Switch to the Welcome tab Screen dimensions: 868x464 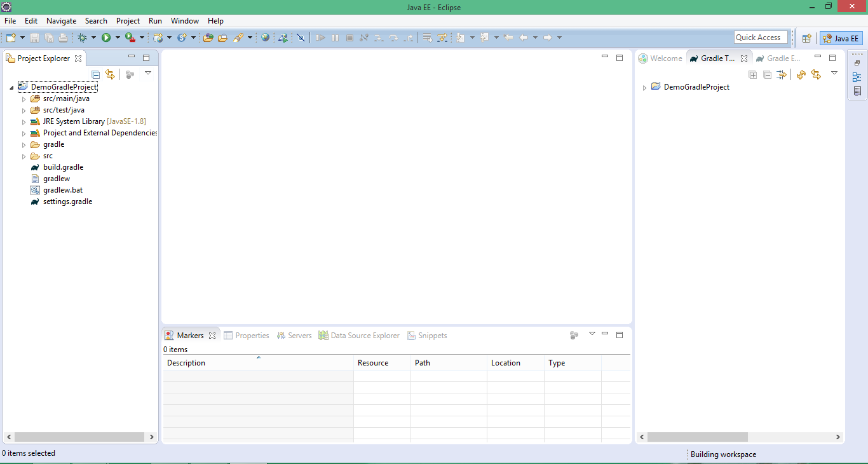660,58
